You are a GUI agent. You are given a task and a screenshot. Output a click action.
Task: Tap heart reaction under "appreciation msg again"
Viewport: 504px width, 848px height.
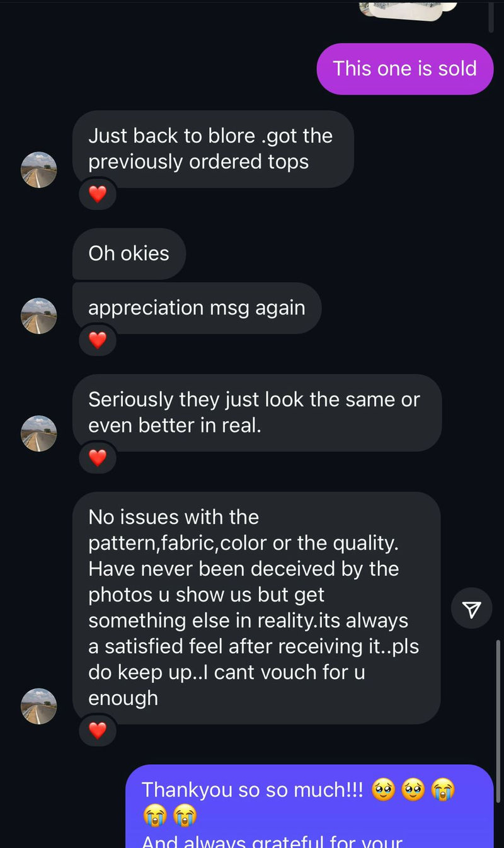coord(98,340)
